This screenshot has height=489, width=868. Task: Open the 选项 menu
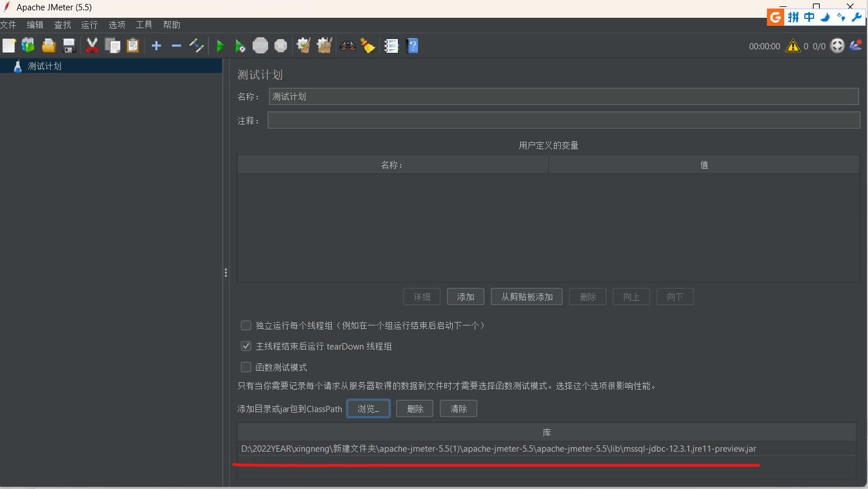(x=117, y=25)
